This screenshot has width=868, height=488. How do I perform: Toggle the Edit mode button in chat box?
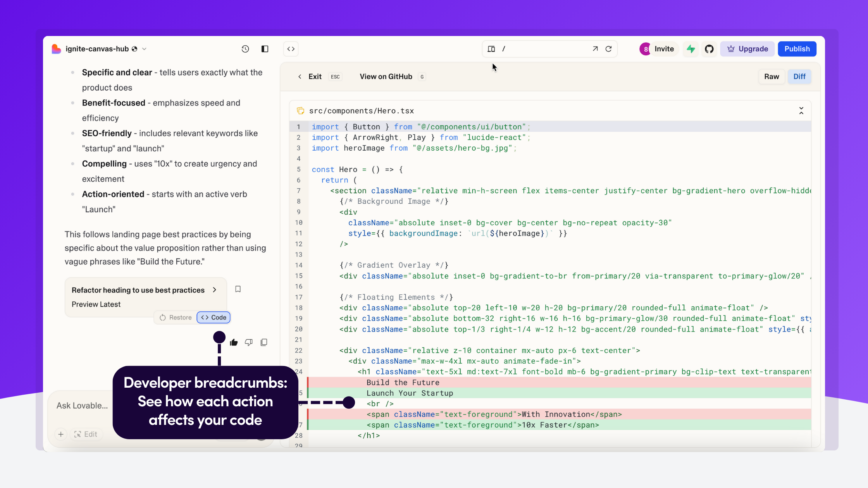coord(86,434)
